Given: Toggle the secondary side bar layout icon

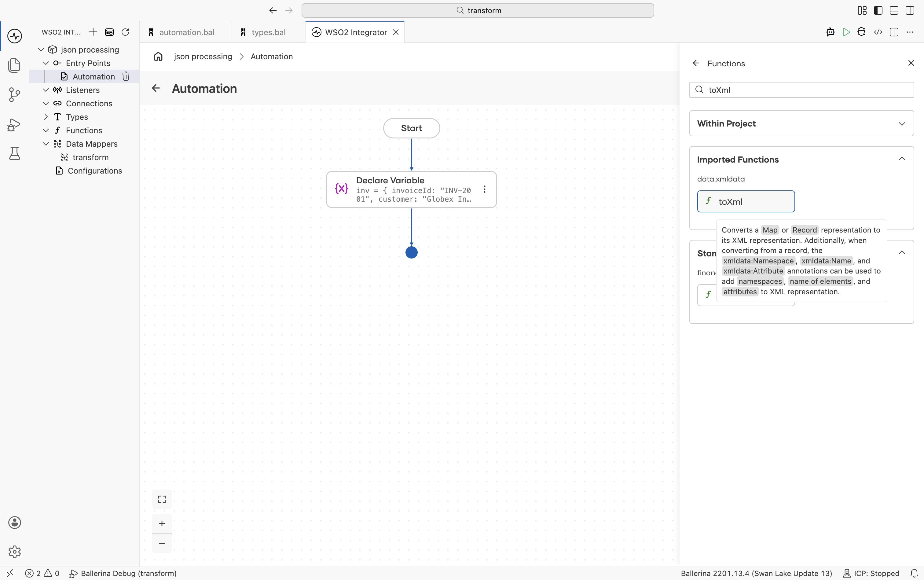Looking at the screenshot, I should coord(910,10).
